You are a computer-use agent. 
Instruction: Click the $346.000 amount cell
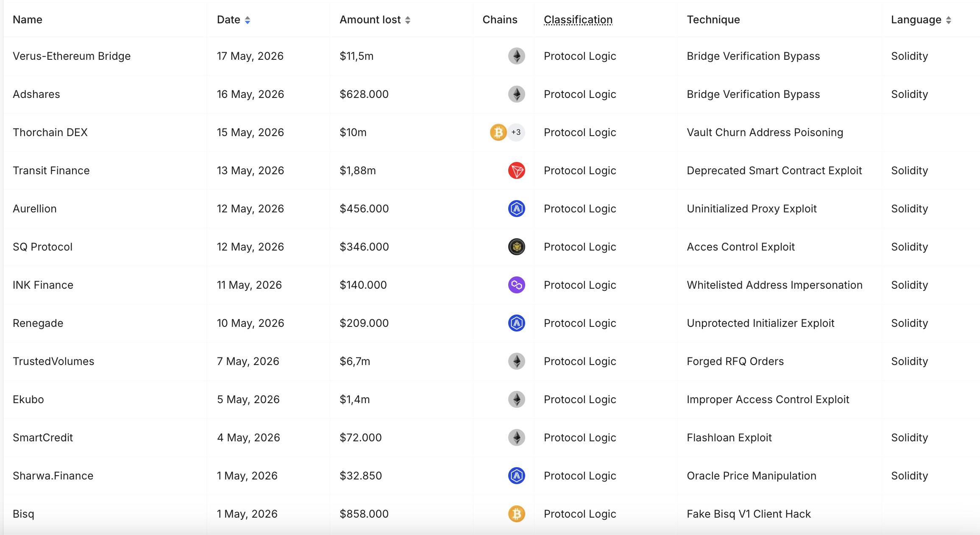[364, 247]
